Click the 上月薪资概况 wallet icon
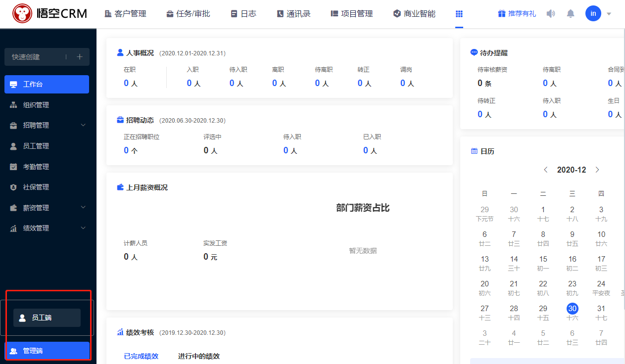The image size is (625, 364). tap(120, 187)
